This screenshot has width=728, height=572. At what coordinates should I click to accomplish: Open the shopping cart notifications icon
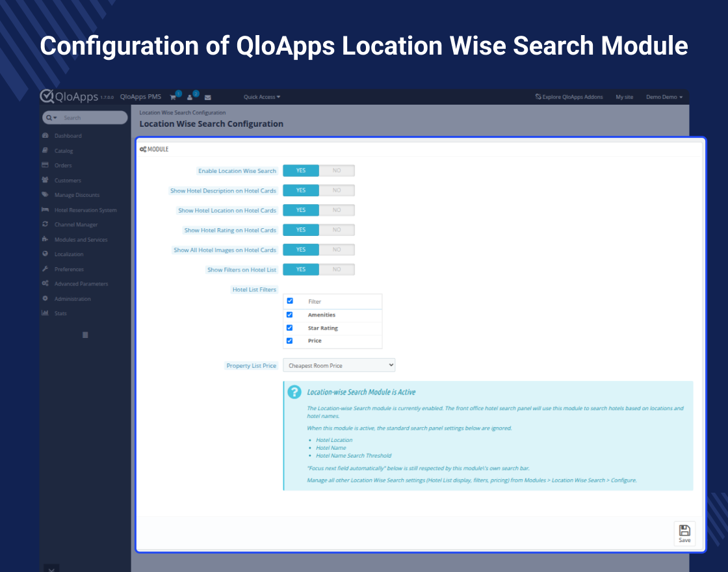click(x=173, y=97)
